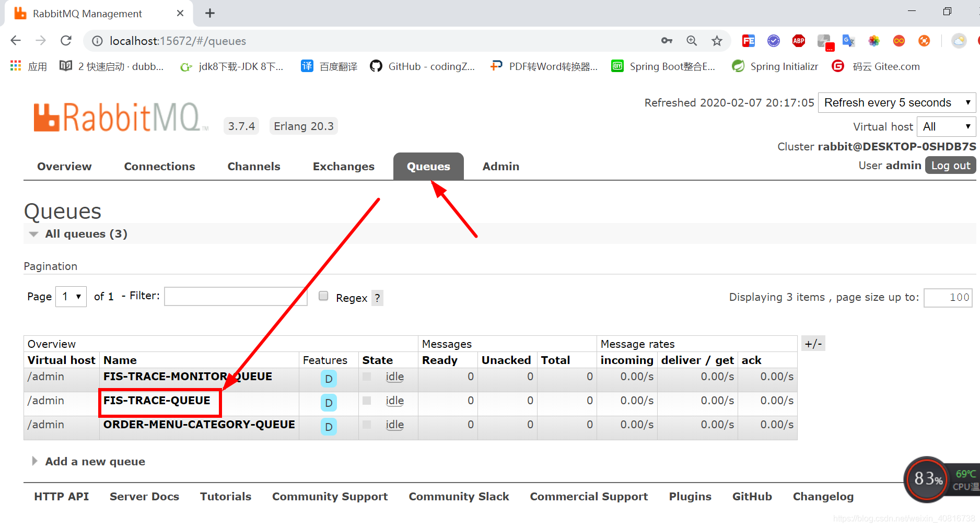980x528 pixels.
Task: Click into the queue Filter text field
Action: (x=236, y=296)
